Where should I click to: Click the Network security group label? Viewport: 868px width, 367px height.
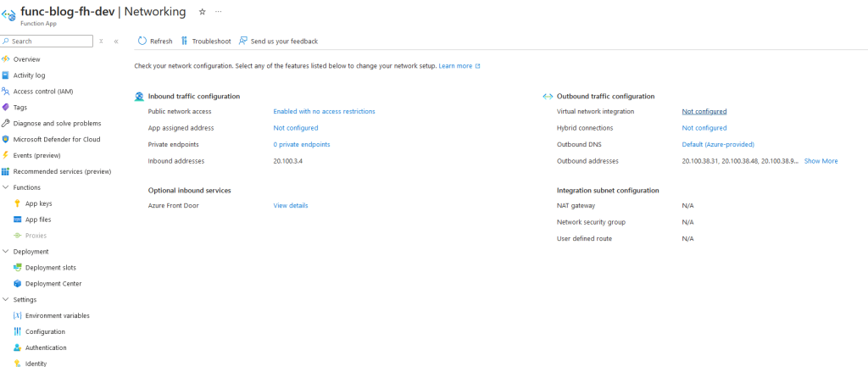tap(591, 222)
